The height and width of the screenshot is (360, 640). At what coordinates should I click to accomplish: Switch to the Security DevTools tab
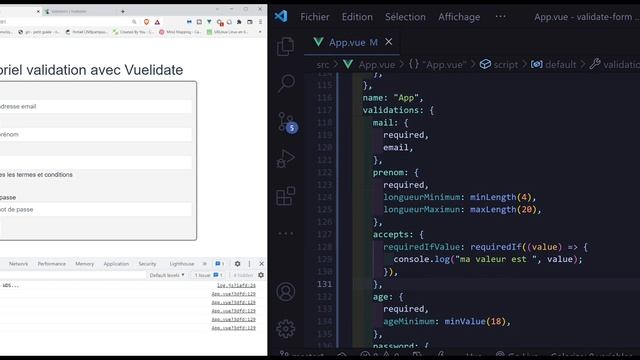tap(147, 264)
